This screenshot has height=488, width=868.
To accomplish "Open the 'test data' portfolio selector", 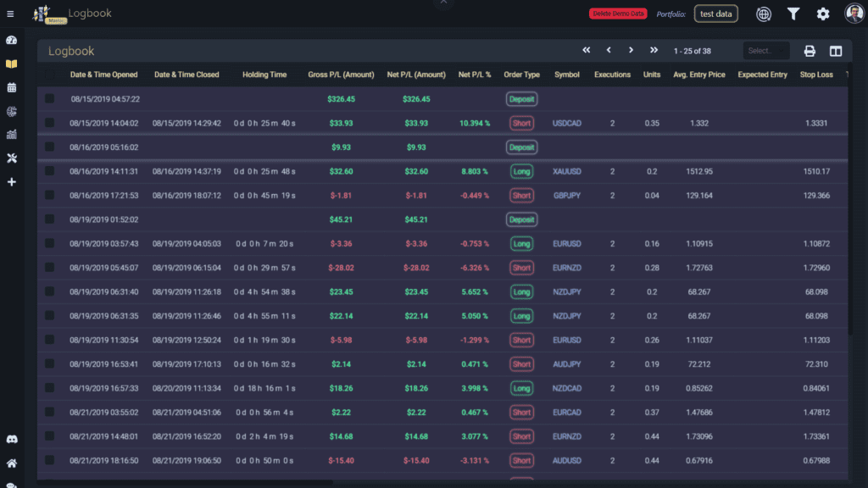I will [x=715, y=14].
